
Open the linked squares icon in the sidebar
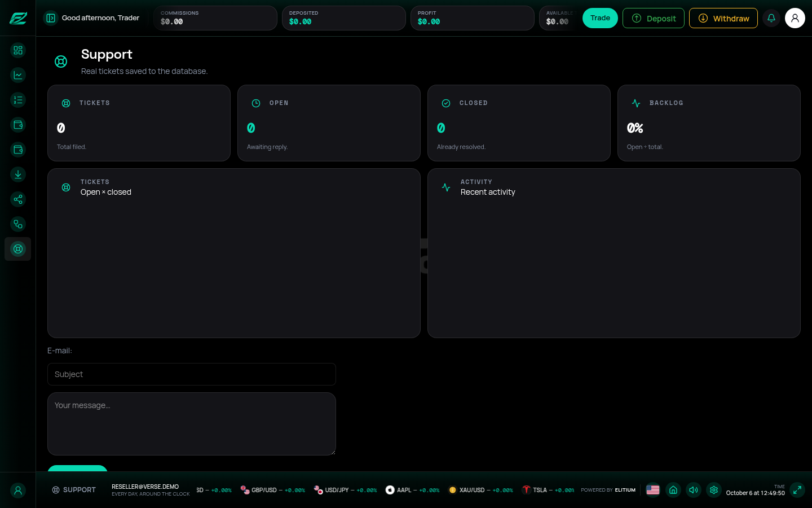click(x=18, y=224)
